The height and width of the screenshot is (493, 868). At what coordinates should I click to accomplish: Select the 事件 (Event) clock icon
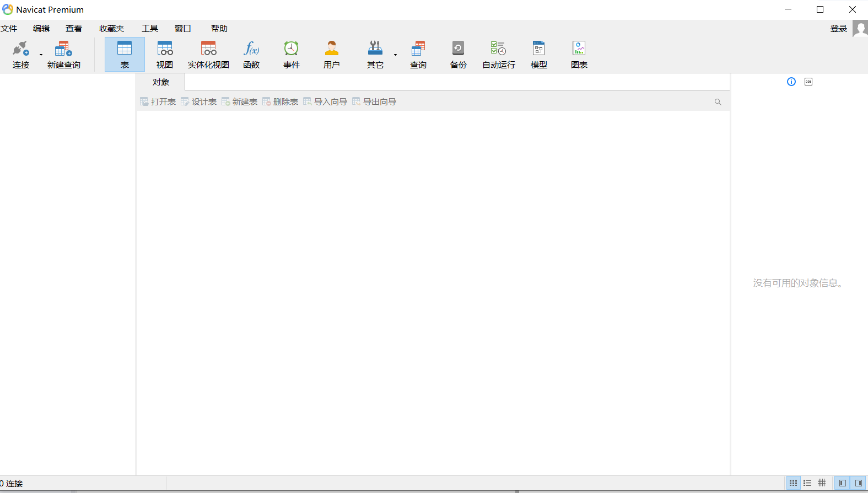click(292, 54)
